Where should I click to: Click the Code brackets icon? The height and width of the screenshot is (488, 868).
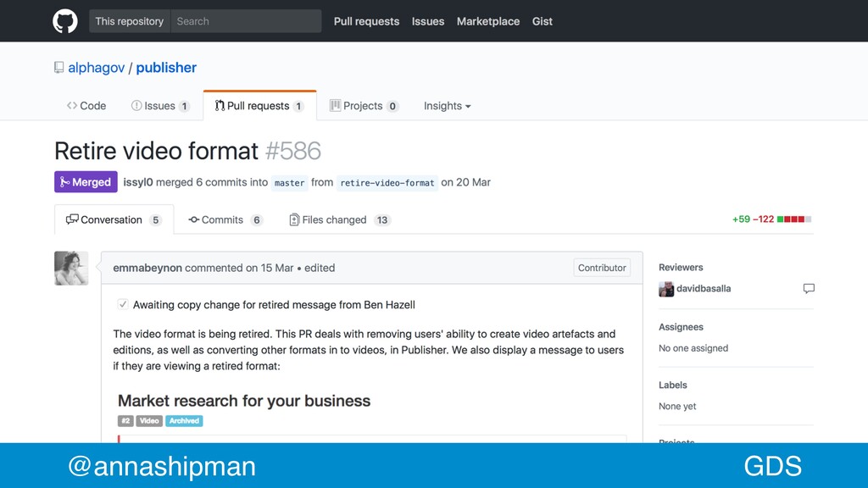72,105
